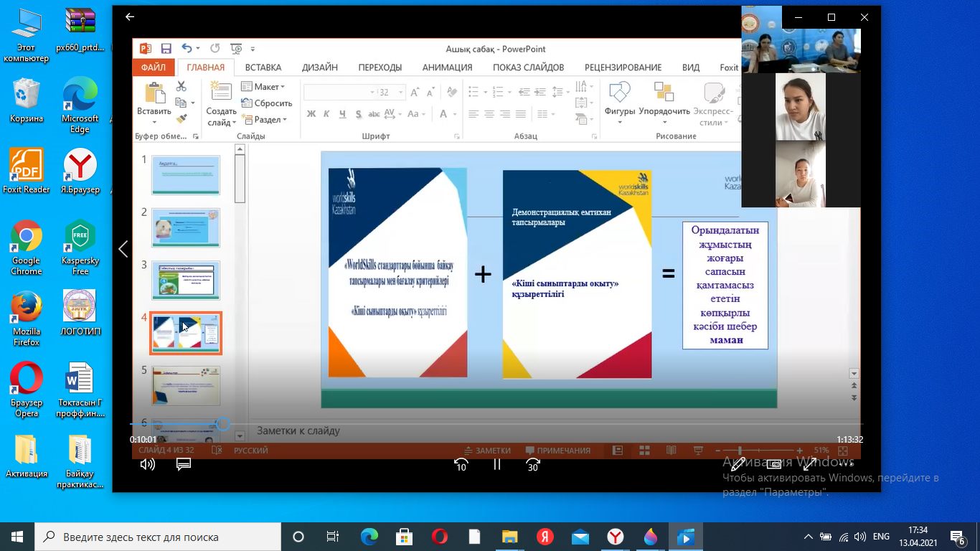Expand the Макет layout dropdown

tap(264, 87)
